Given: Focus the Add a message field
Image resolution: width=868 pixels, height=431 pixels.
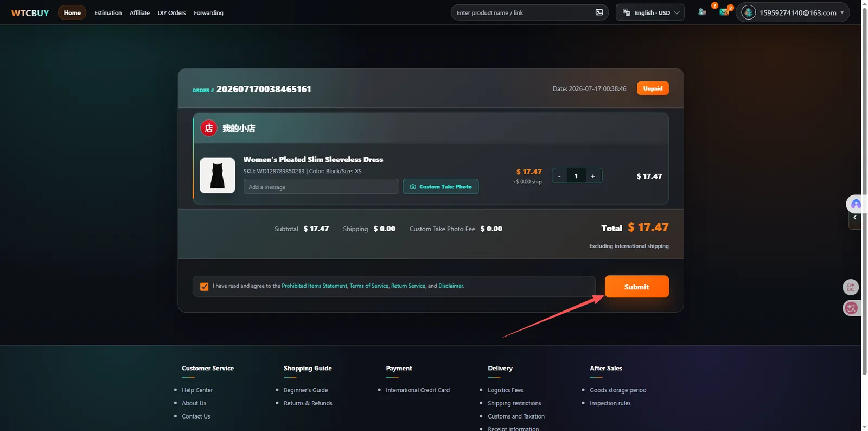Looking at the screenshot, I should (321, 187).
